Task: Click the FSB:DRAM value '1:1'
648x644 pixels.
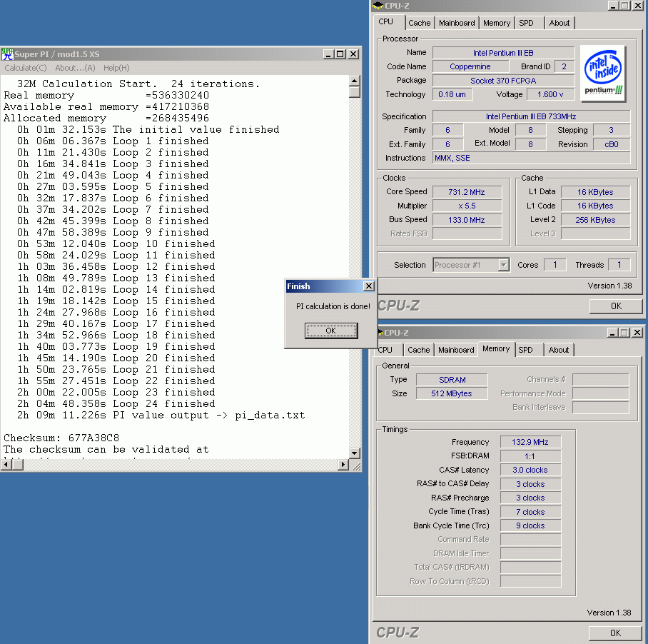Action: click(x=531, y=456)
